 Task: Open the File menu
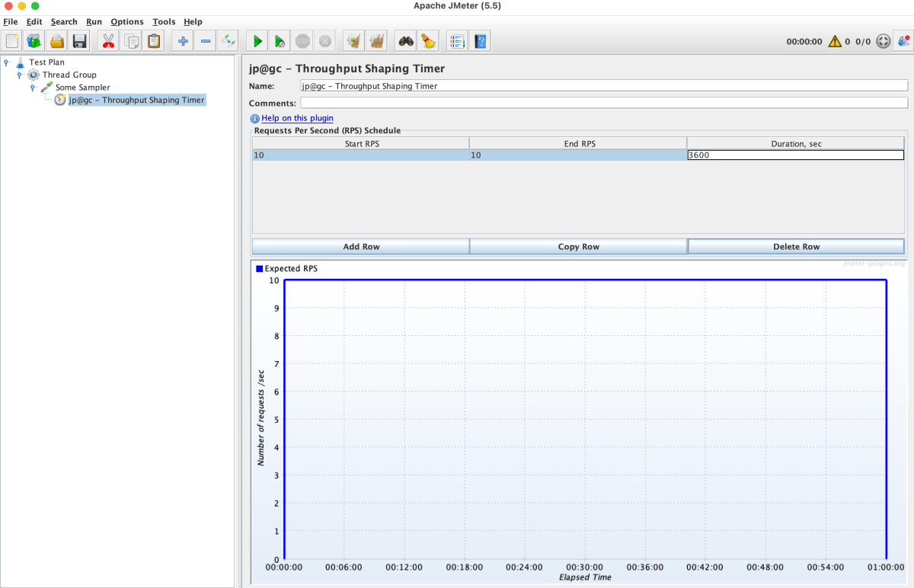click(11, 22)
